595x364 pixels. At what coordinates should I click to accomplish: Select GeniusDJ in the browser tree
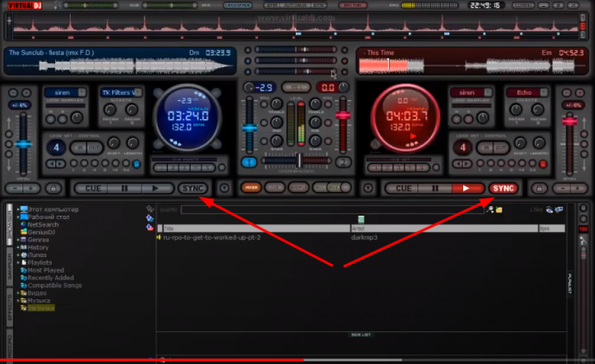click(x=41, y=232)
